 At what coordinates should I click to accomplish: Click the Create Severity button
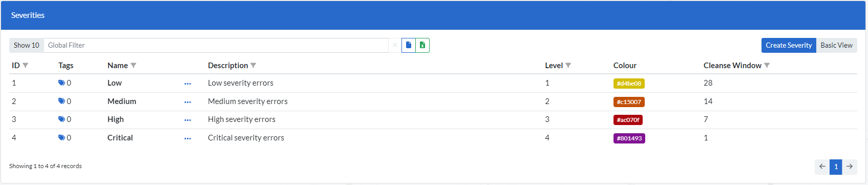789,45
